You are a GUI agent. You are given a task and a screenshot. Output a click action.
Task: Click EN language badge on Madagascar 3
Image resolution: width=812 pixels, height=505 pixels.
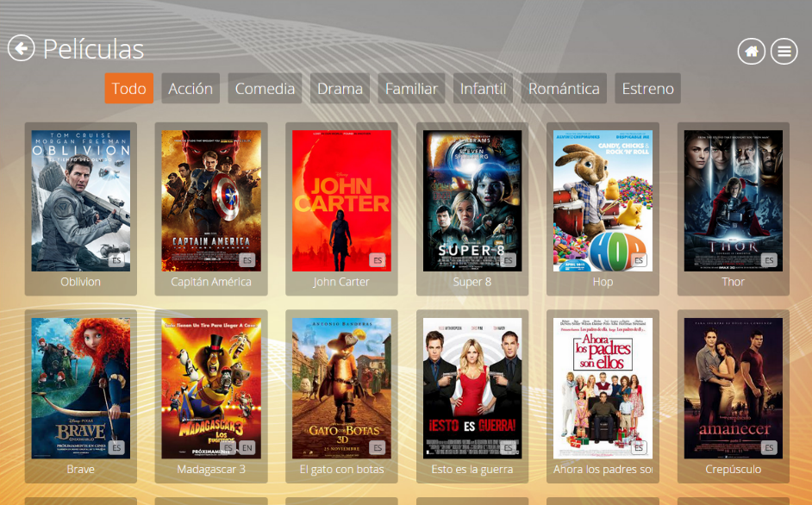tap(247, 447)
